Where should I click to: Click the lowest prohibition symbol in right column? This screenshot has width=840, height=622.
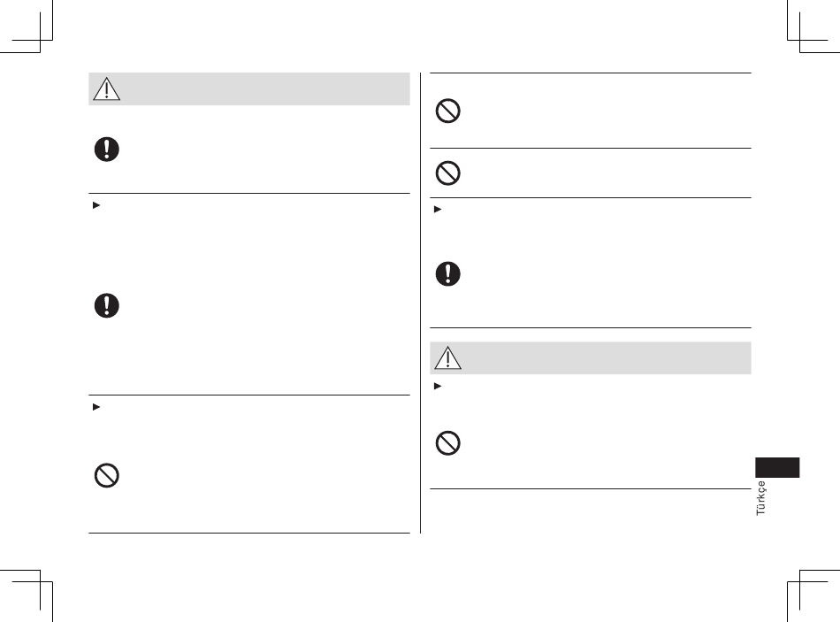448,443
